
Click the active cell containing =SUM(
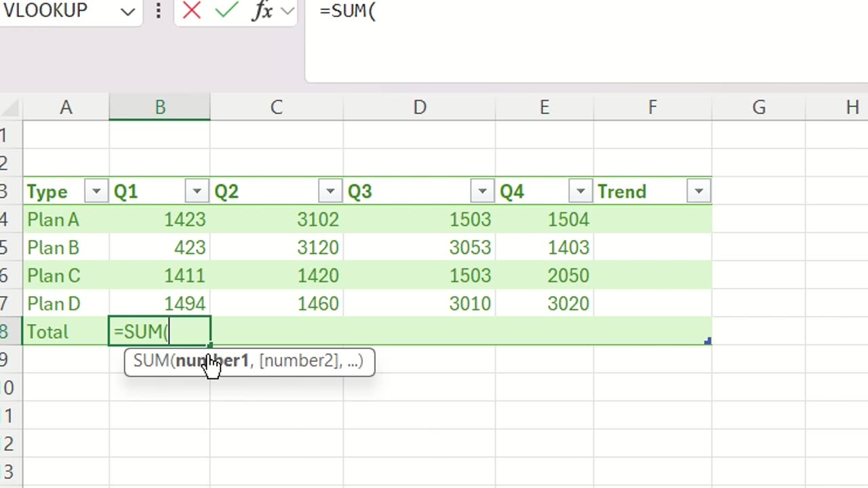coord(160,331)
